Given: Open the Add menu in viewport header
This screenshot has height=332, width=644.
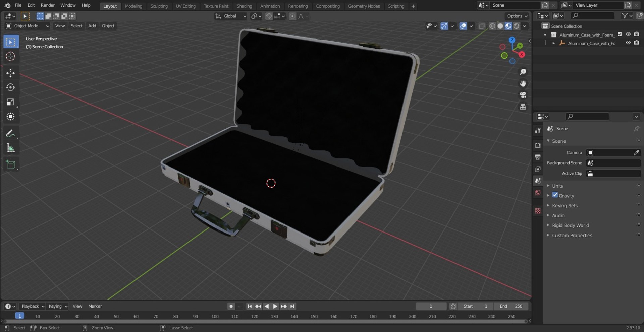Looking at the screenshot, I should point(92,26).
